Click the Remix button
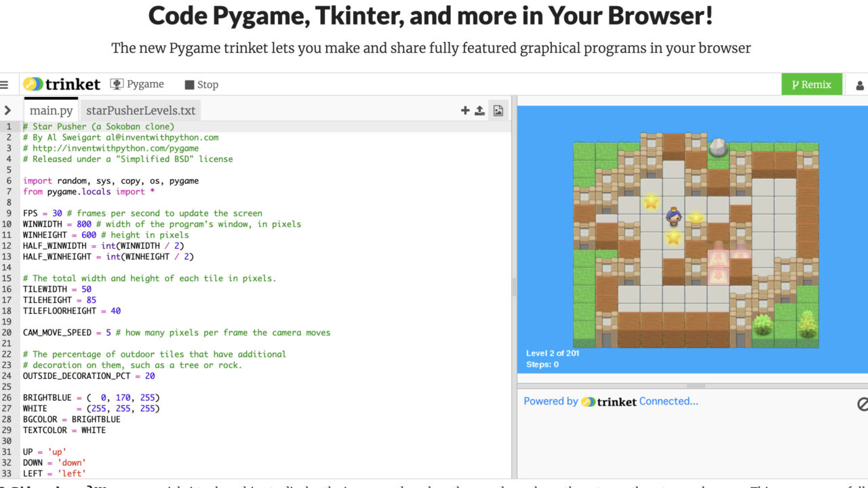The width and height of the screenshot is (868, 488). pyautogui.click(x=812, y=84)
